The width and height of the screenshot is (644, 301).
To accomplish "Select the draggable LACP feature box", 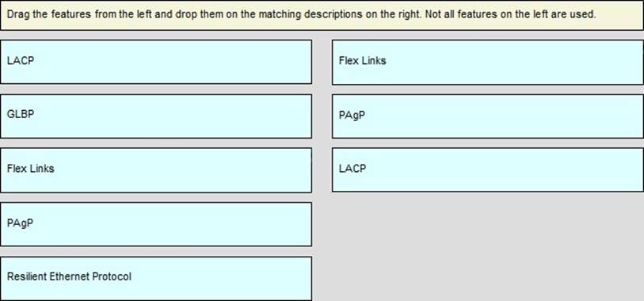I will tap(156, 62).
